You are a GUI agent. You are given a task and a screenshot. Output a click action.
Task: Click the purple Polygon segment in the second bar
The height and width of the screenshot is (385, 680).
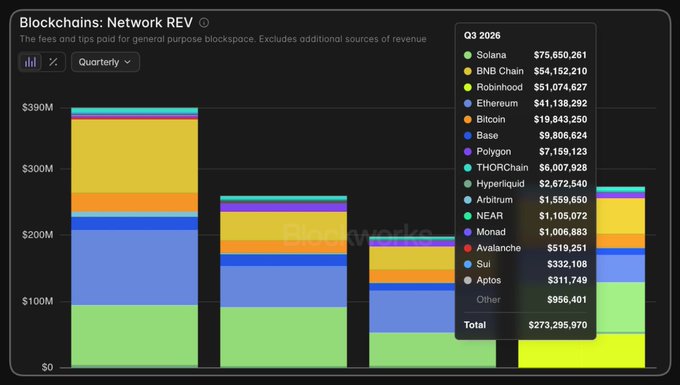284,207
